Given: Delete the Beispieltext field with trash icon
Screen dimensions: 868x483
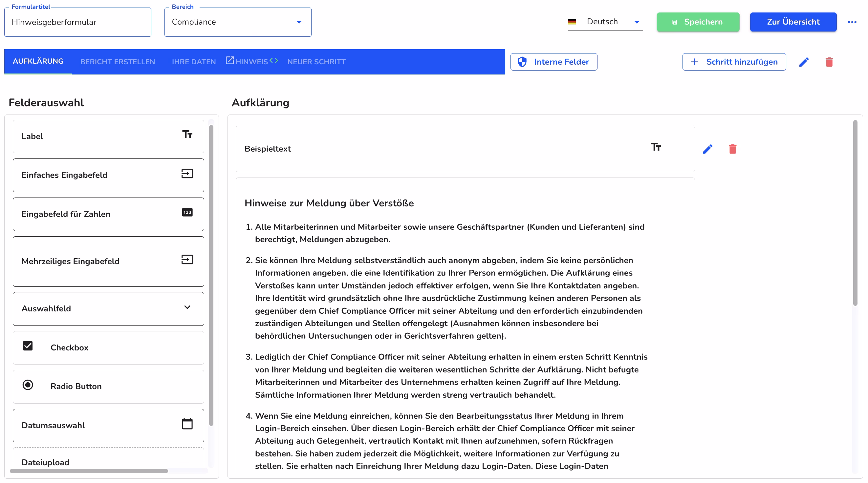Looking at the screenshot, I should tap(732, 149).
